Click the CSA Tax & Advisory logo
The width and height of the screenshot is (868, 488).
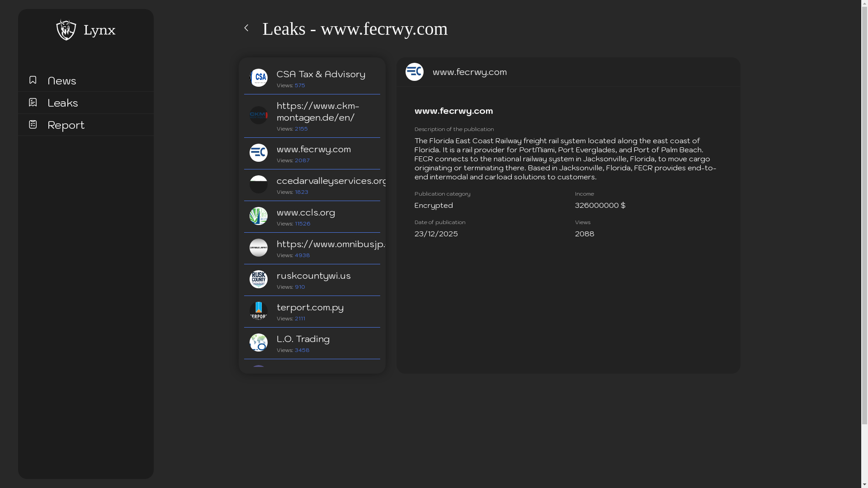259,78
